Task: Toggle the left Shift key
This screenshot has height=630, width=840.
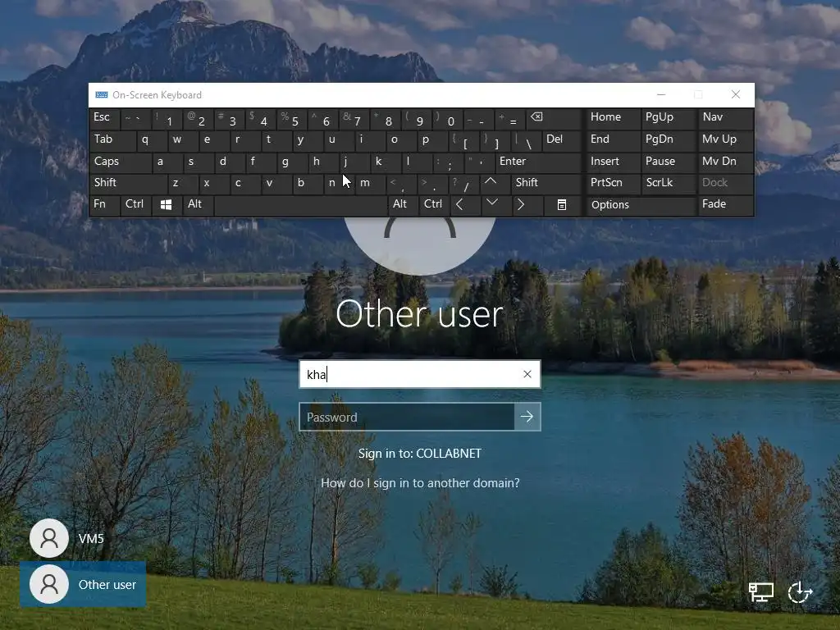Action: click(129, 183)
